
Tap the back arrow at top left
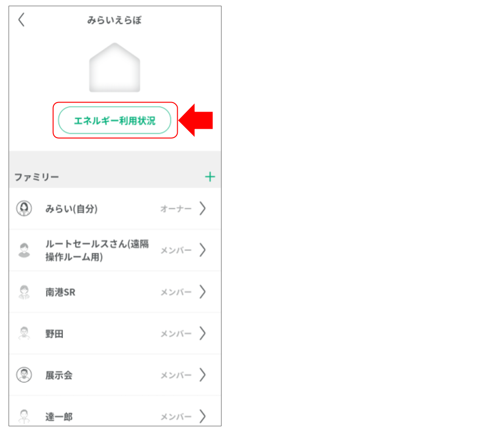pyautogui.click(x=21, y=20)
